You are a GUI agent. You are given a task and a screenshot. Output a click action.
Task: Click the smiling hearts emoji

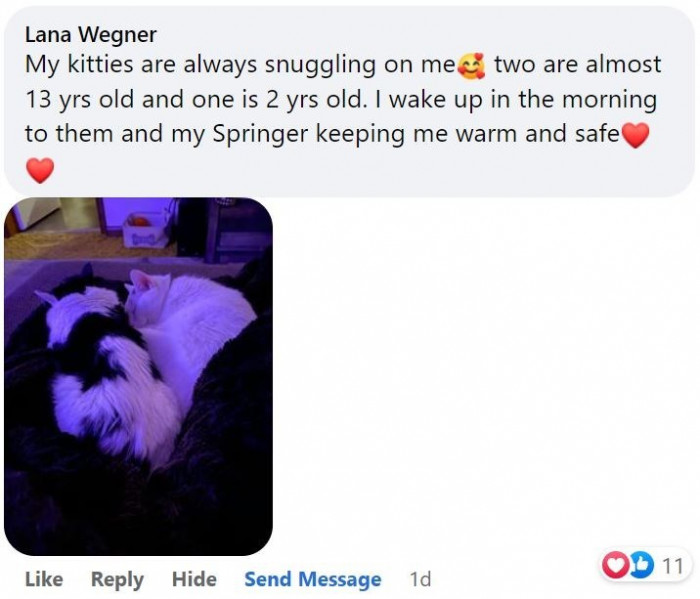click(x=471, y=66)
